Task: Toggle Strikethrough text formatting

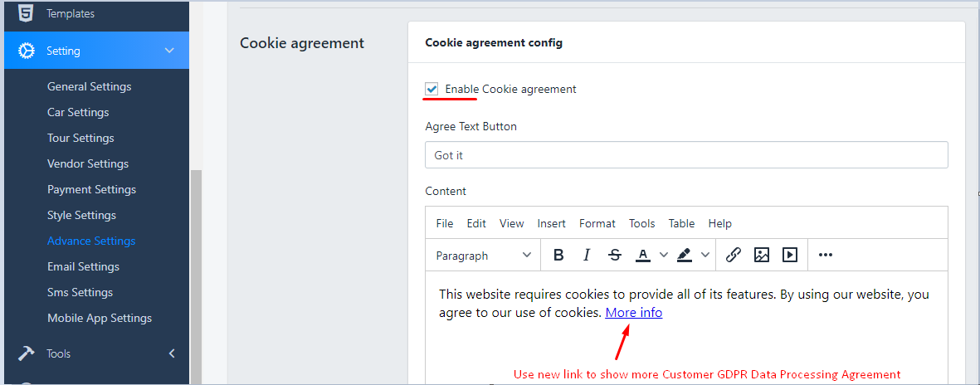Action: click(x=615, y=256)
